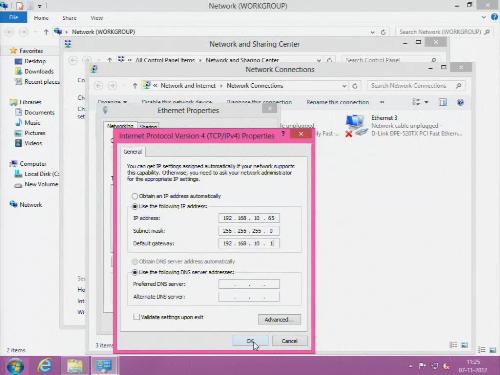
Task: Select 'Obtain DNS server address automatically' radio
Action: pyautogui.click(x=135, y=261)
